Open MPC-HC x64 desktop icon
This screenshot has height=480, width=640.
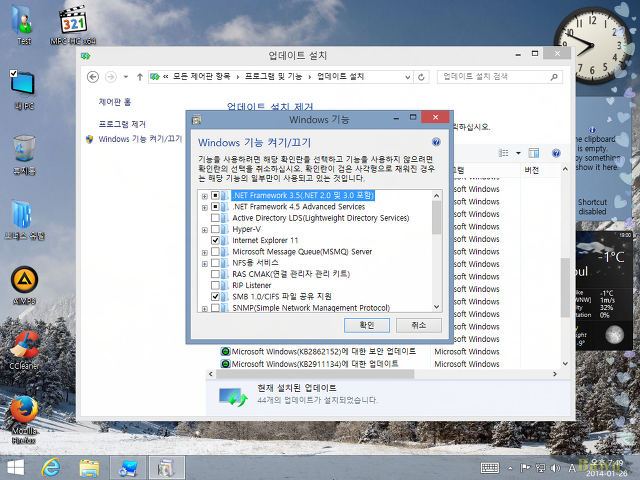[73, 24]
